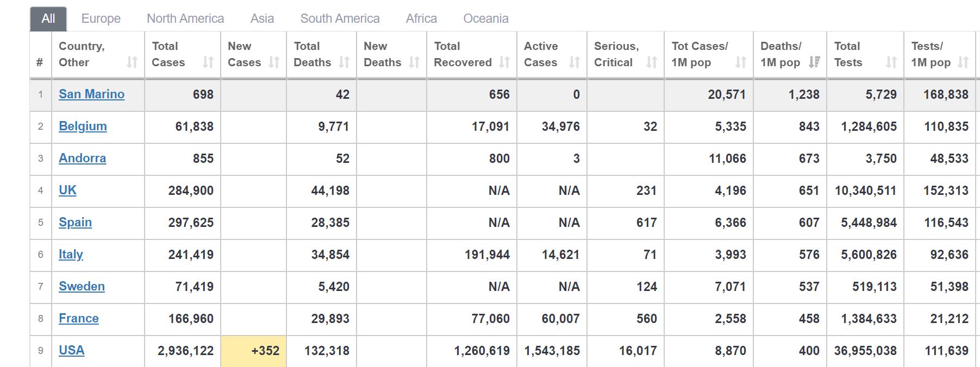The height and width of the screenshot is (367, 980).
Task: Toggle the active Deaths/1M pop sort
Action: tap(814, 62)
